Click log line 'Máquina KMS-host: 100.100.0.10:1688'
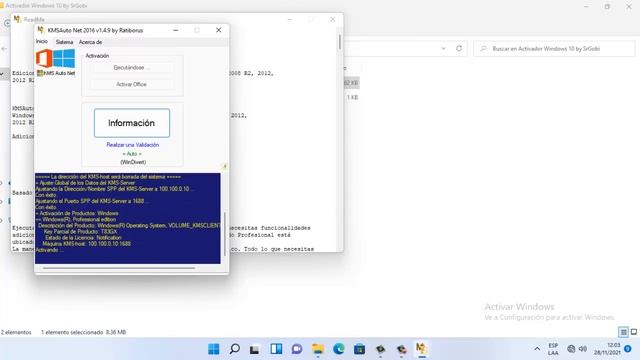 (x=87, y=244)
